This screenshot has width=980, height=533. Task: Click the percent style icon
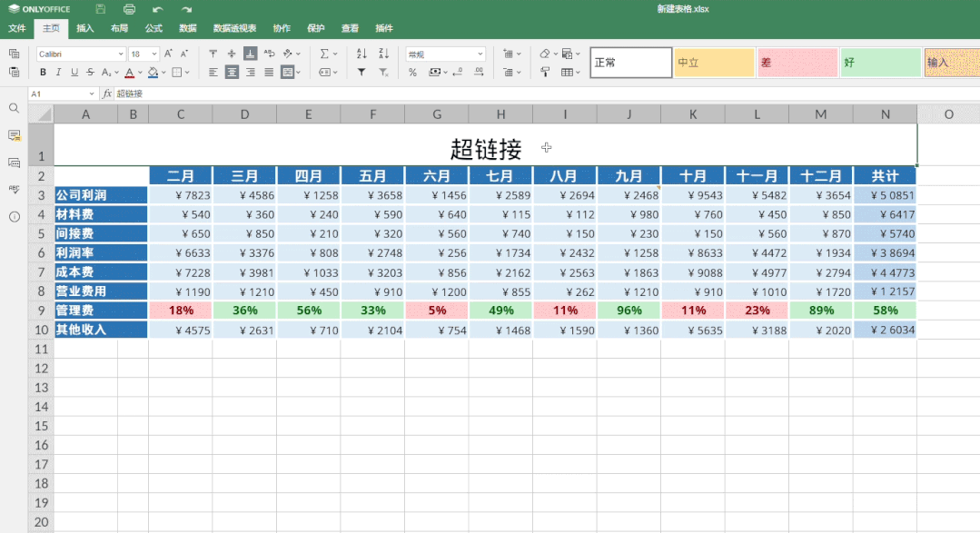412,73
